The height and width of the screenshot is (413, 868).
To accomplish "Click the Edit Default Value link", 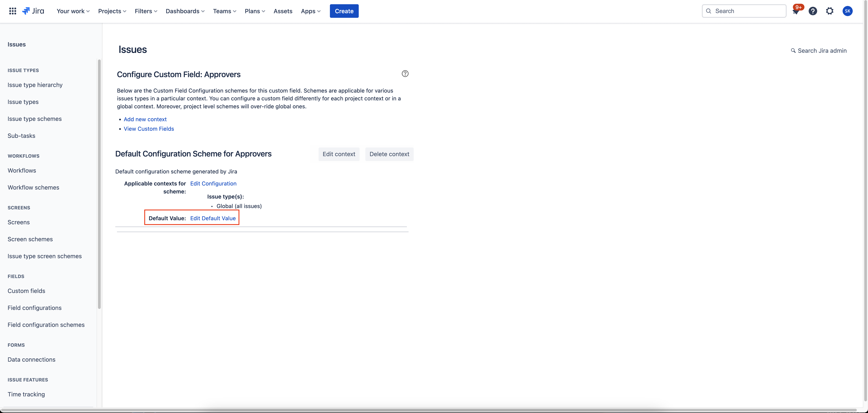I will click(x=213, y=218).
